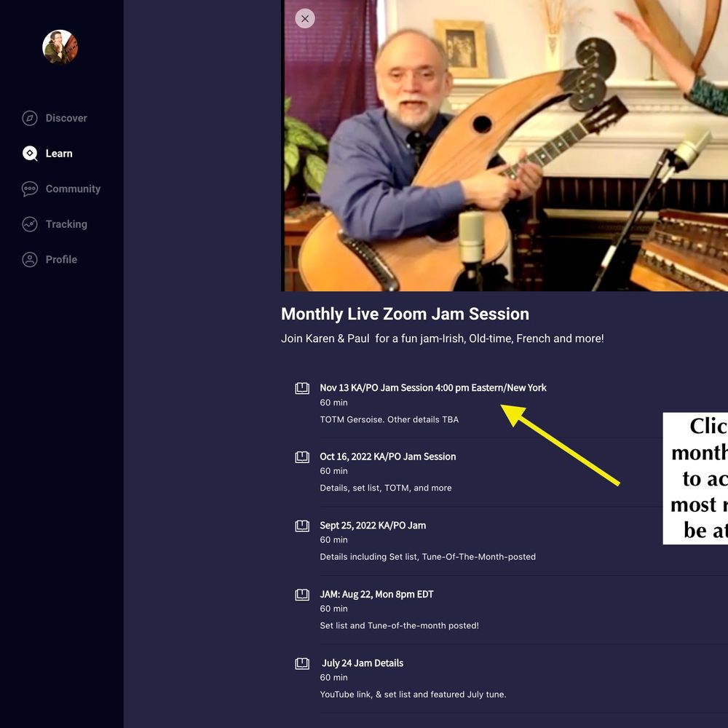Click the book icon beside July 24 Jam Details

302,663
